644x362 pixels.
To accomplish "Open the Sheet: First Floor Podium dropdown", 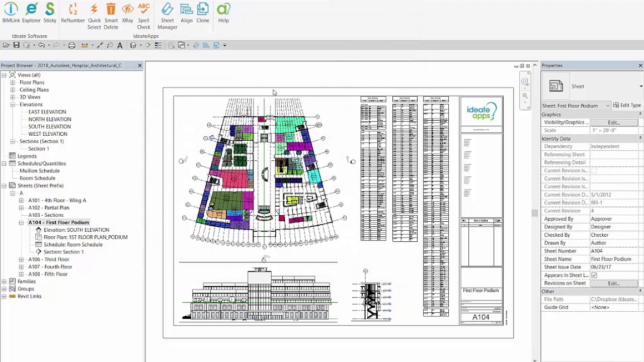I will pyautogui.click(x=576, y=106).
